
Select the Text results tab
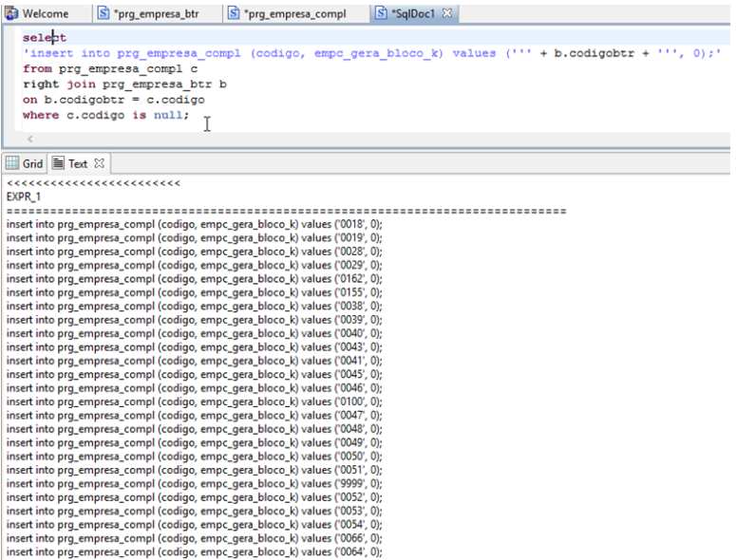pyautogui.click(x=78, y=163)
